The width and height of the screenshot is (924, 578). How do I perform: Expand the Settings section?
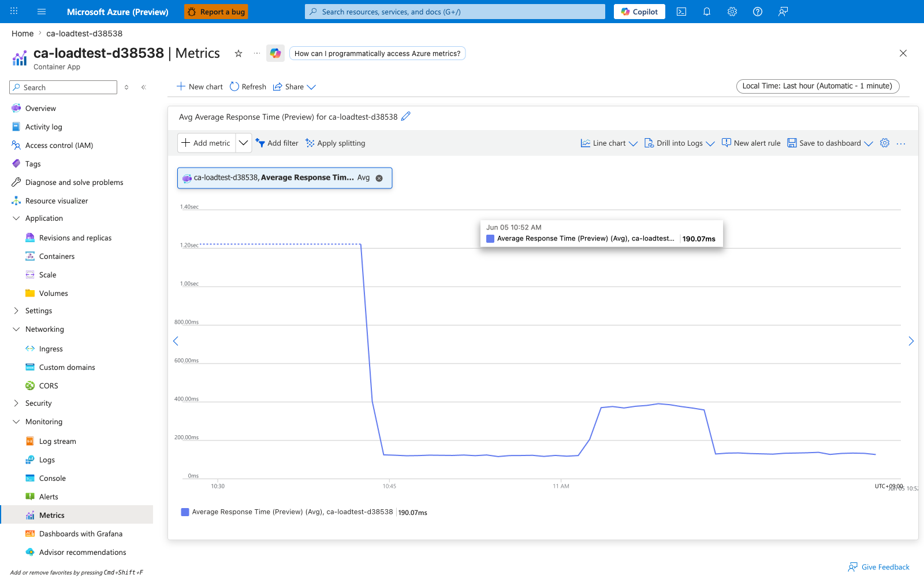point(16,311)
